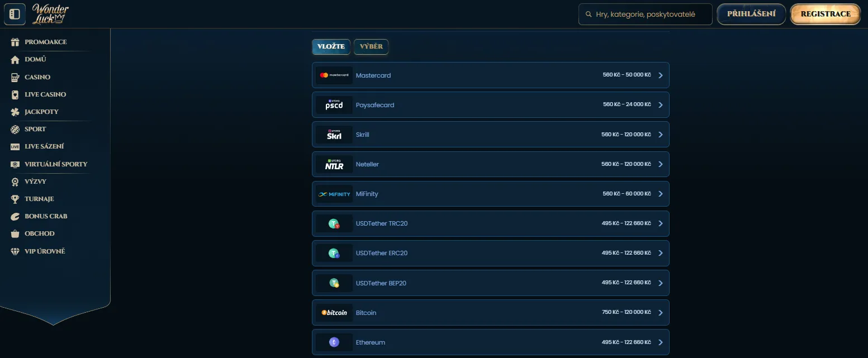Expand the Skrill payment chevron
The width and height of the screenshot is (868, 358).
660,135
